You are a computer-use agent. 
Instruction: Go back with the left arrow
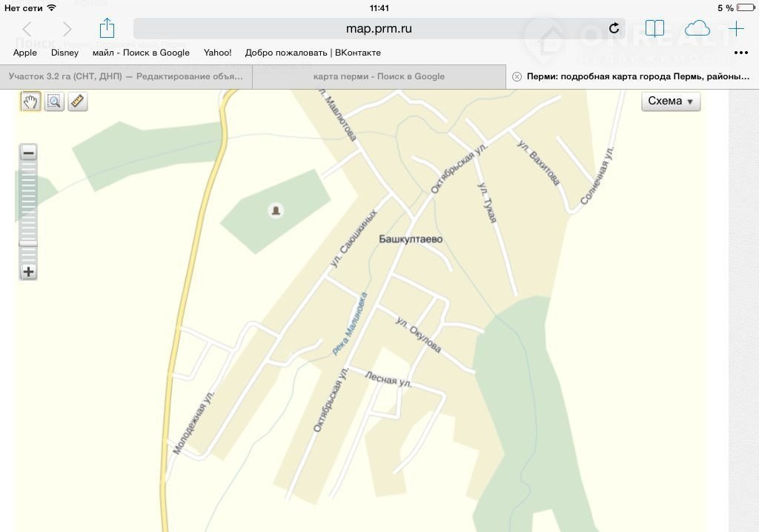[27, 29]
